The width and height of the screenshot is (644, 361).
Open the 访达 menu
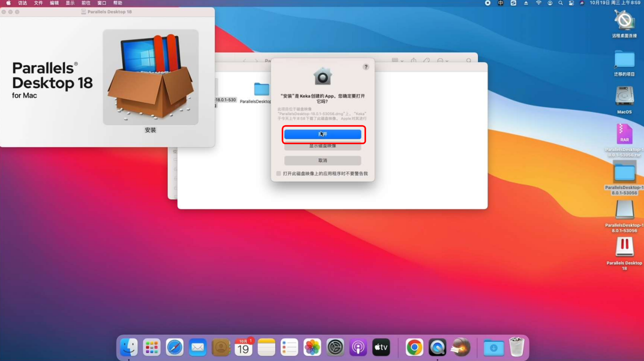click(23, 3)
